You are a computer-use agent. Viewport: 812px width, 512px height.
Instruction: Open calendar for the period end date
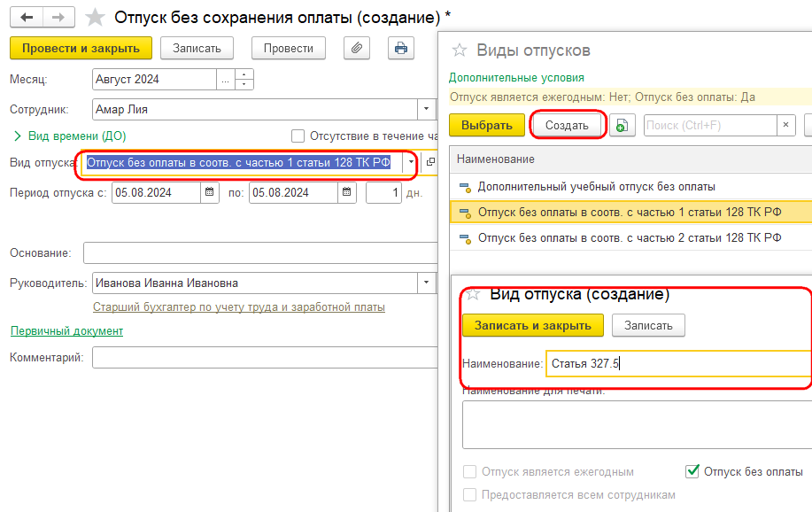(x=347, y=192)
